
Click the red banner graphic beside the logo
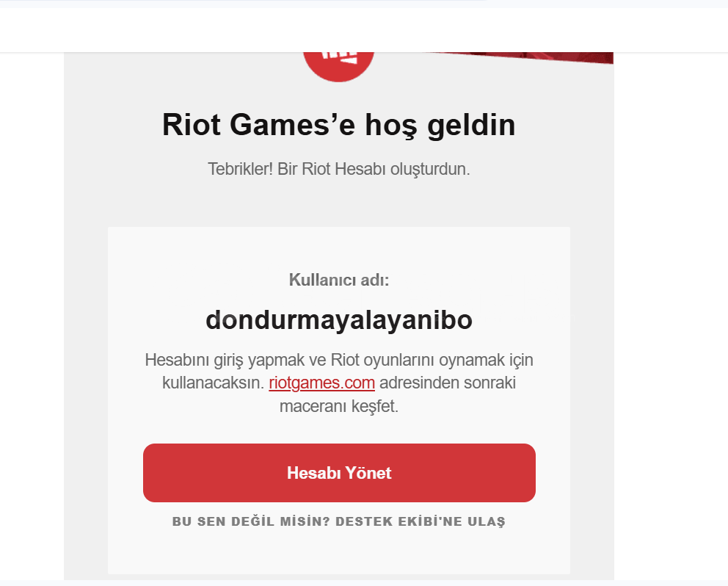(525, 57)
